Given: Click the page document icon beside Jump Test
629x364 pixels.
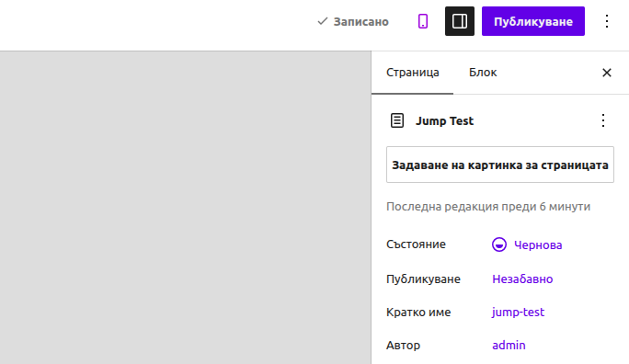Looking at the screenshot, I should tap(397, 120).
